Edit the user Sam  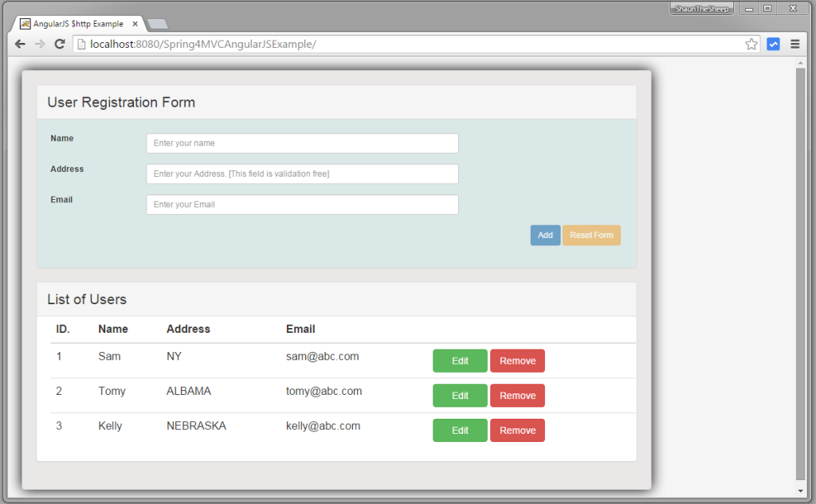[460, 360]
